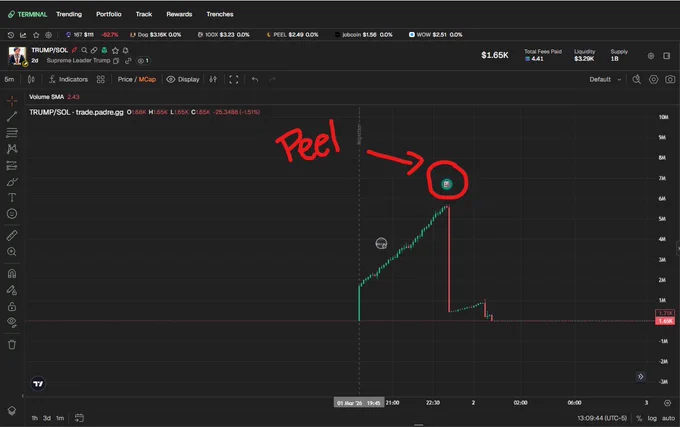Copy Supreme Leader Trump token address
Image resolution: width=680 pixels, height=427 pixels.
116,61
